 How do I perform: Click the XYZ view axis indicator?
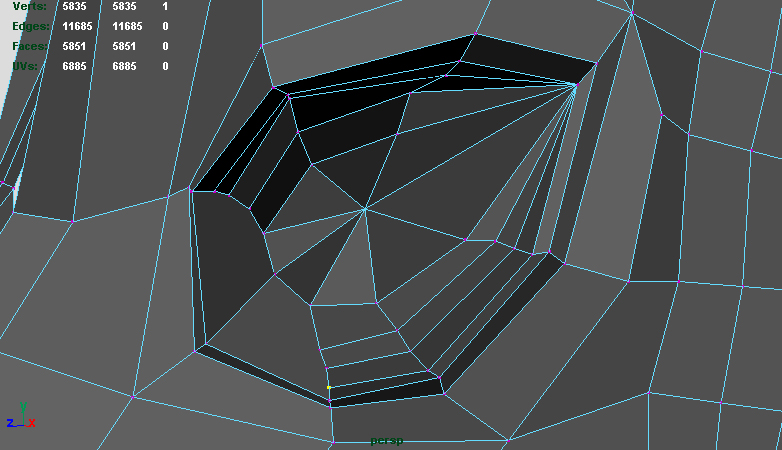pos(21,416)
